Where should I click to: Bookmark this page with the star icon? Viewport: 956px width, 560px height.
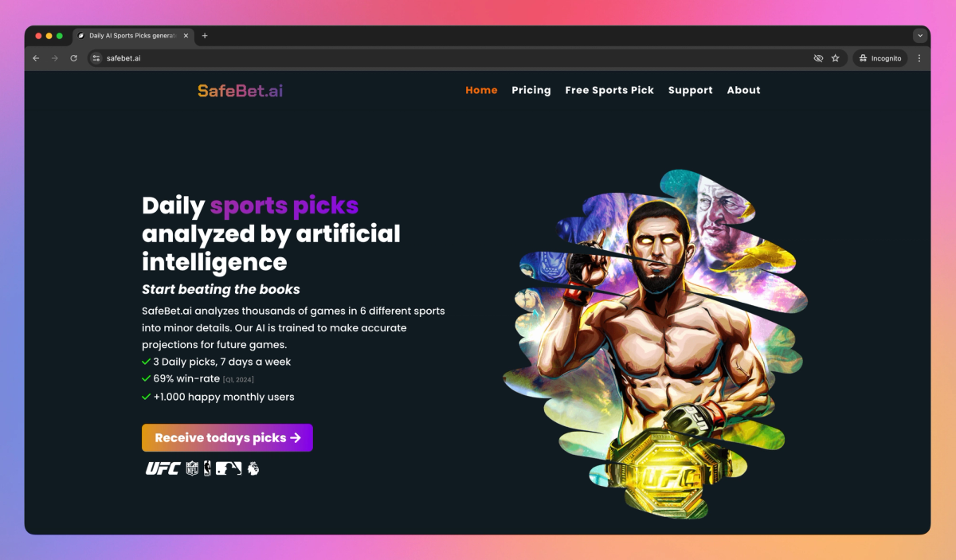pos(835,58)
